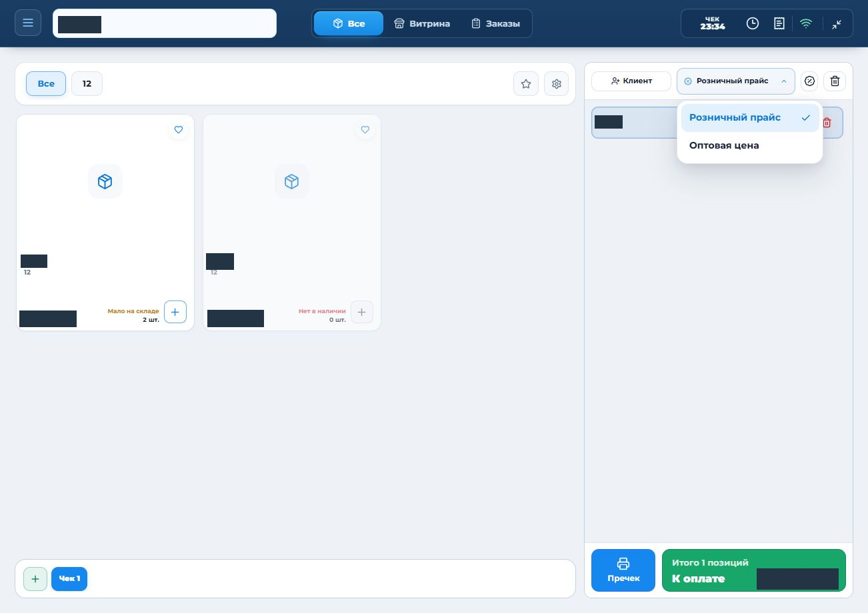Select the Все category filter
Viewport: 868px width, 613px height.
(46, 84)
